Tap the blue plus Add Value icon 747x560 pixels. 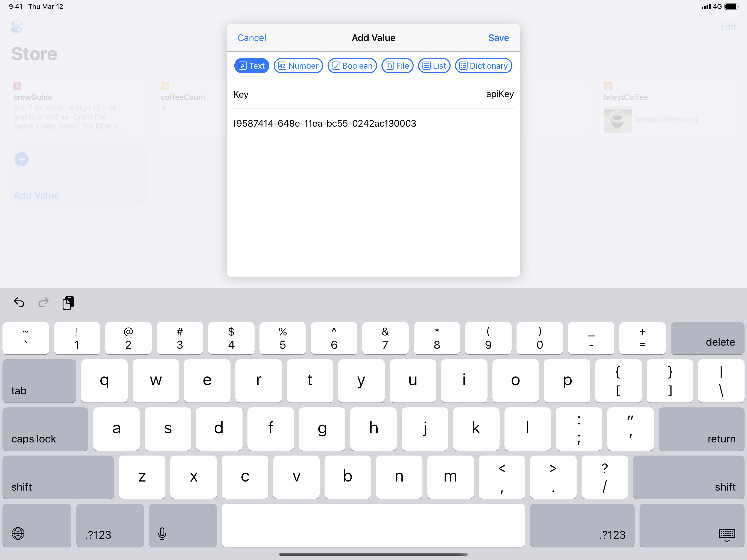pyautogui.click(x=22, y=159)
